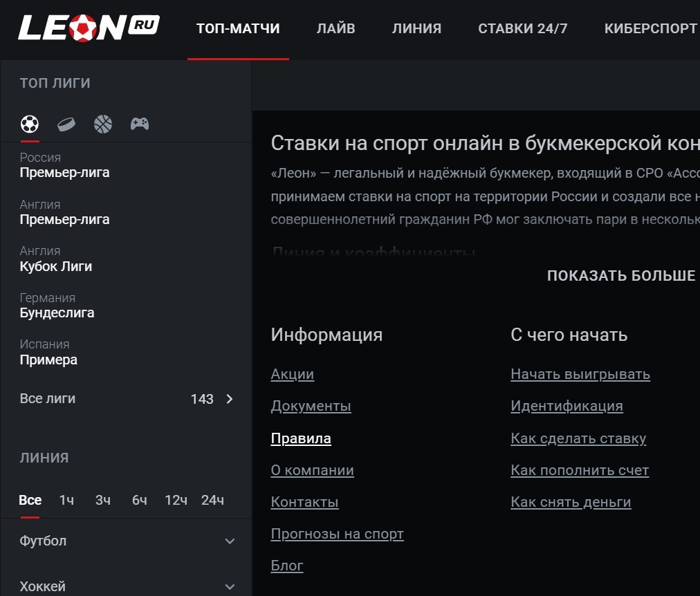Open Как снять деньги link
This screenshot has height=596, width=700.
pos(571,503)
